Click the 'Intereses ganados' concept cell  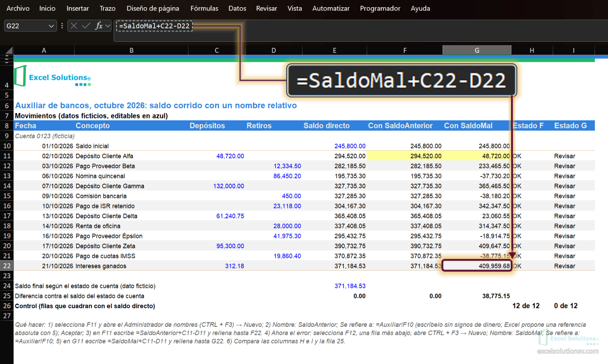click(x=131, y=266)
